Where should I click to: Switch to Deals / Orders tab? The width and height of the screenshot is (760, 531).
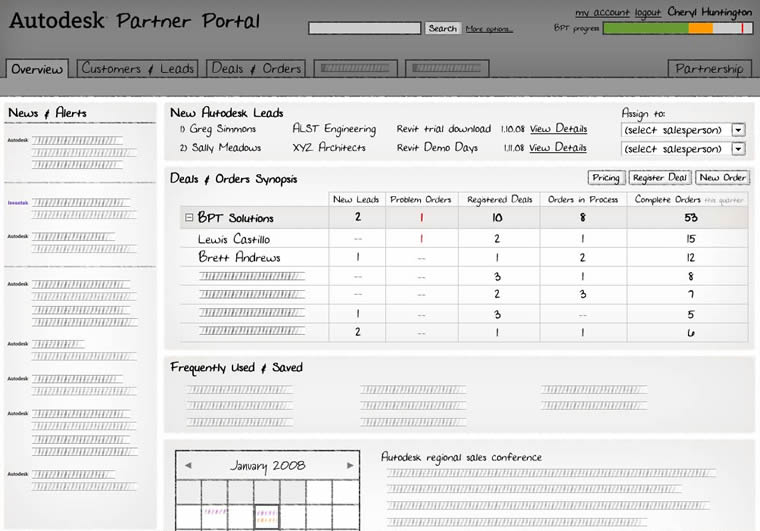coord(256,68)
